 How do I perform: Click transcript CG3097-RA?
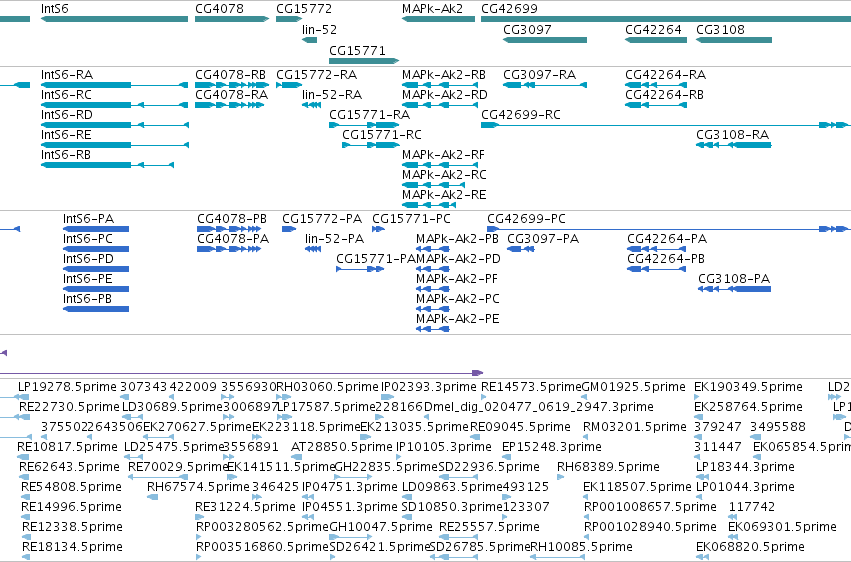[x=545, y=85]
